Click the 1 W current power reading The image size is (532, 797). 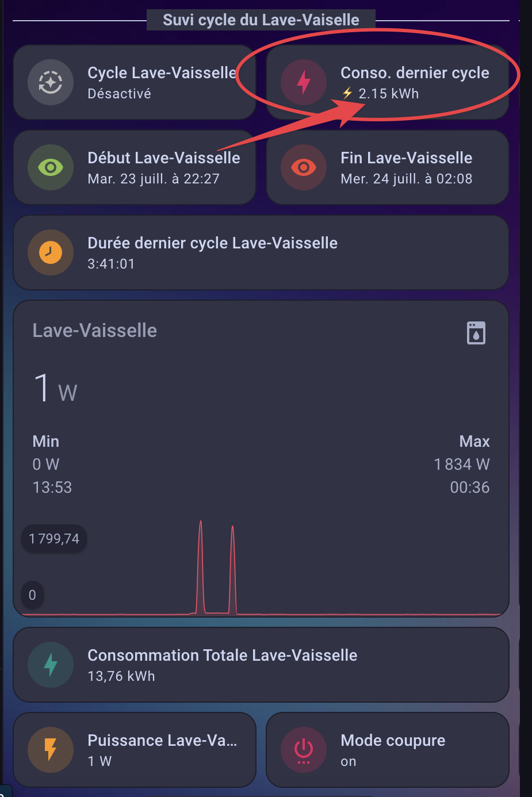[55, 388]
